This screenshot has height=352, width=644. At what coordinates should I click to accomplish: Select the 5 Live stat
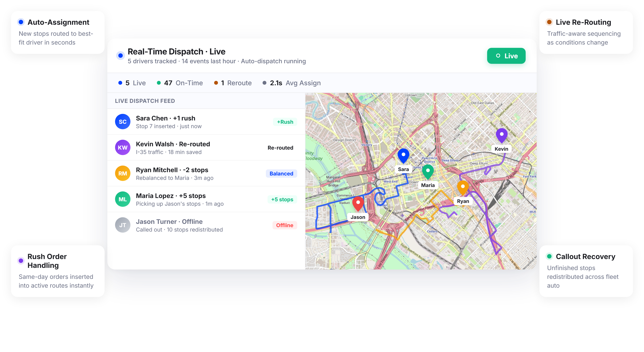click(132, 83)
